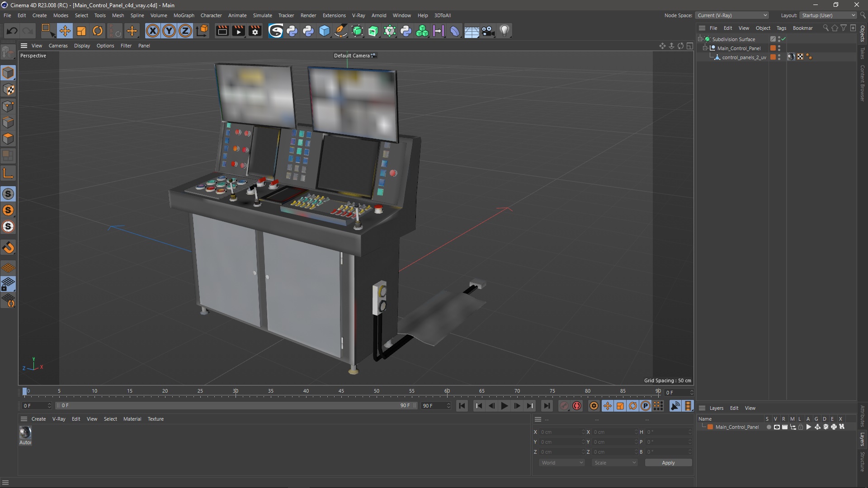Viewport: 868px width, 488px height.
Task: Open the Layers menu in layer manager
Action: pos(716,408)
